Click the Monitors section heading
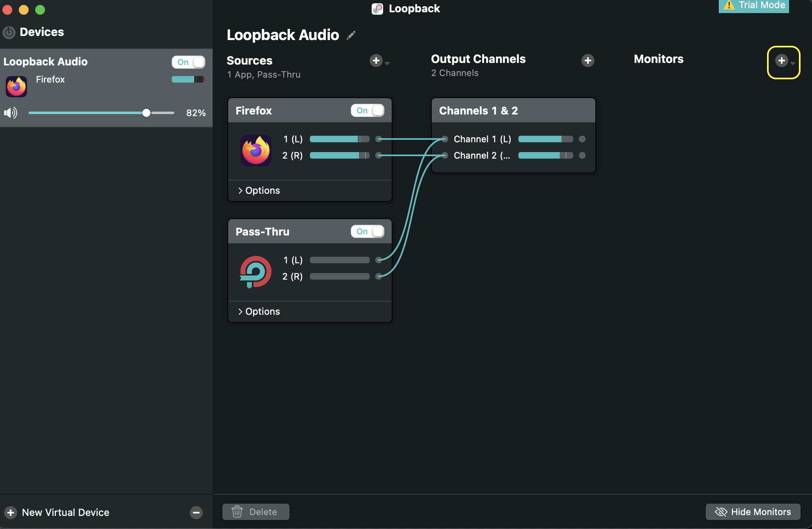 click(x=658, y=59)
